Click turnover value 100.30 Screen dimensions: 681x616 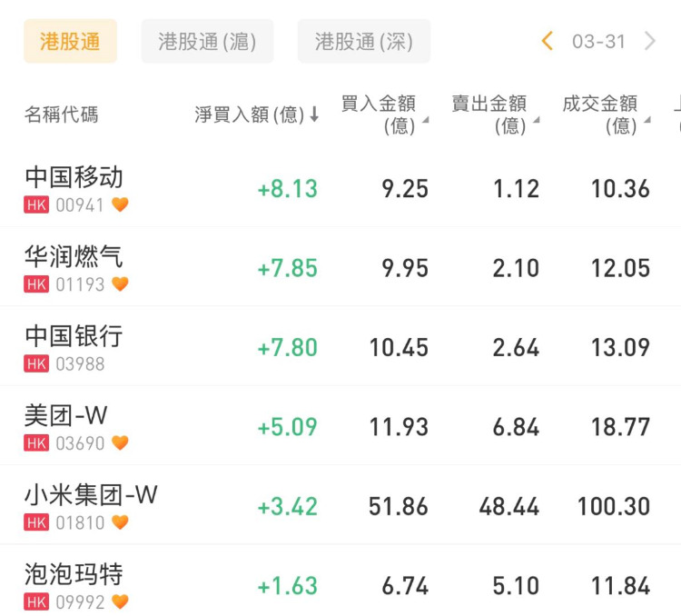[614, 506]
